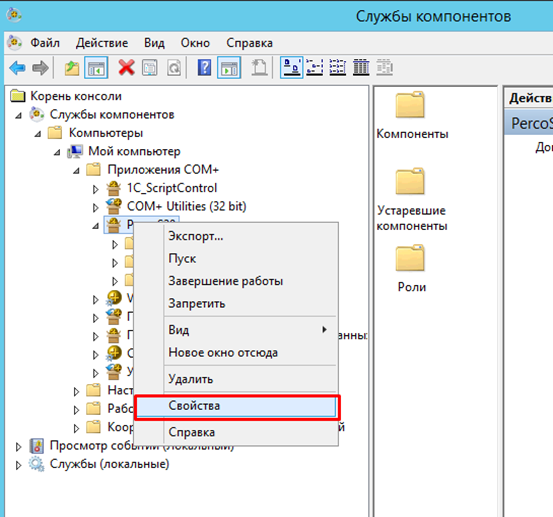Toggle the Show/Hide action pane icon
The height and width of the screenshot is (517, 553).
[229, 67]
